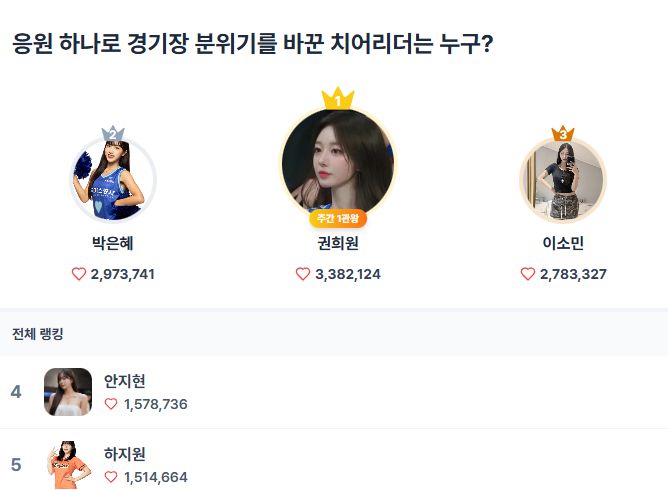Image resolution: width=668 pixels, height=490 pixels.
Task: Click the 주간 1관왕 badge
Action: click(x=338, y=219)
